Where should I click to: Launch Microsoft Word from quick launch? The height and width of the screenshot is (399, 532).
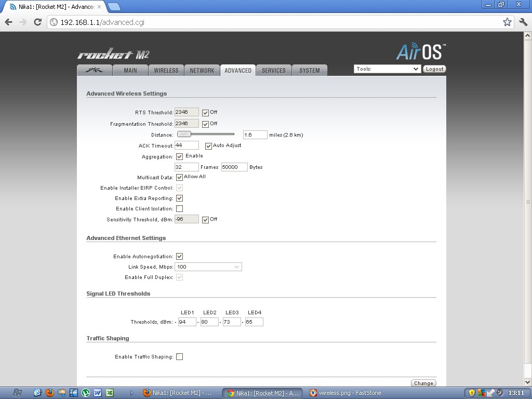(x=98, y=393)
